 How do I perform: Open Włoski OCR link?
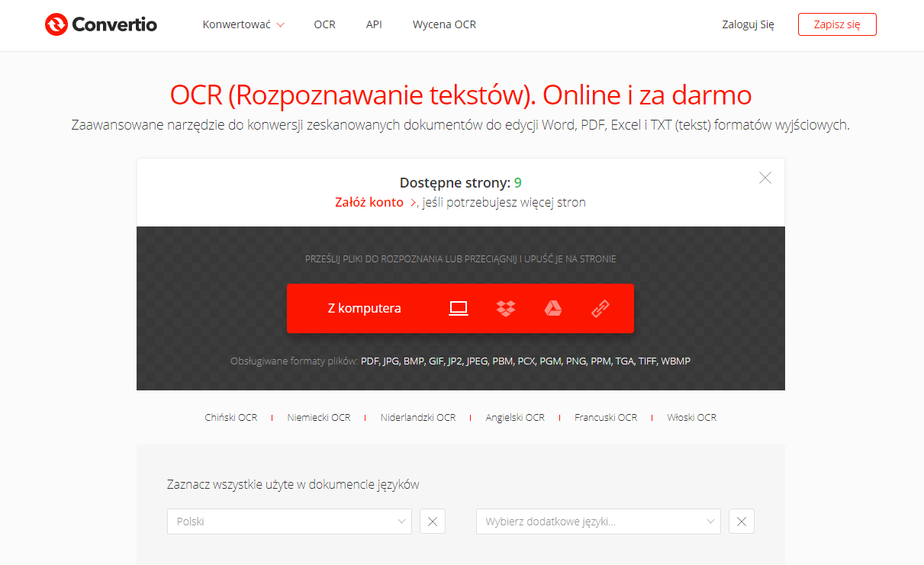click(692, 417)
